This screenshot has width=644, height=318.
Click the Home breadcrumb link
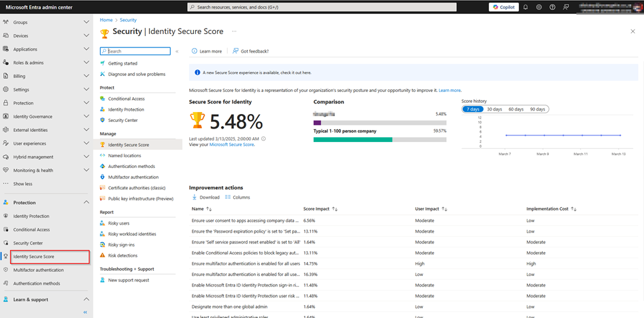point(106,20)
